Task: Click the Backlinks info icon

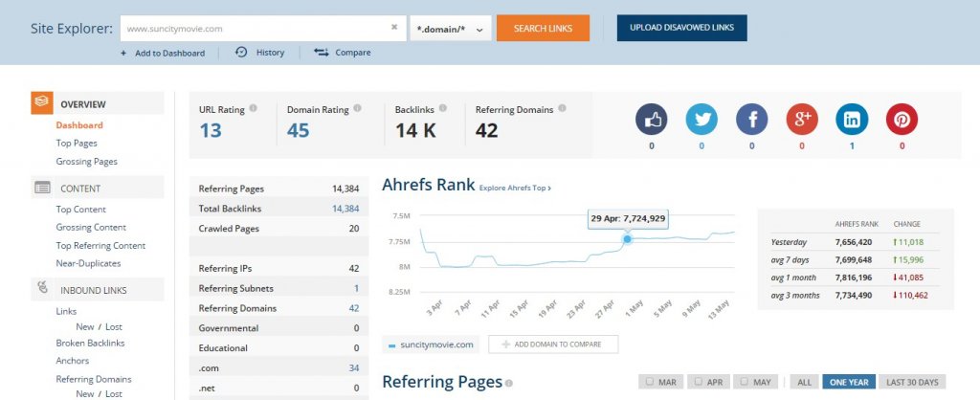Action: point(442,108)
